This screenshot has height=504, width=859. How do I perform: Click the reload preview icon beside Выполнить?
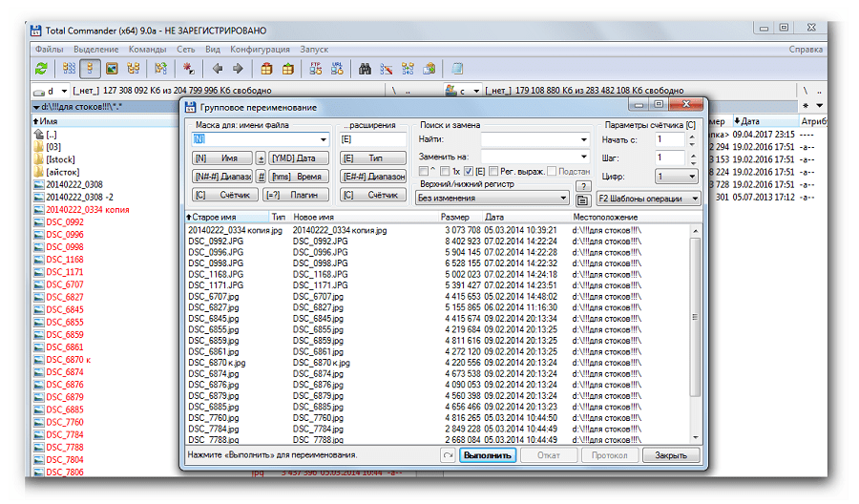click(447, 456)
